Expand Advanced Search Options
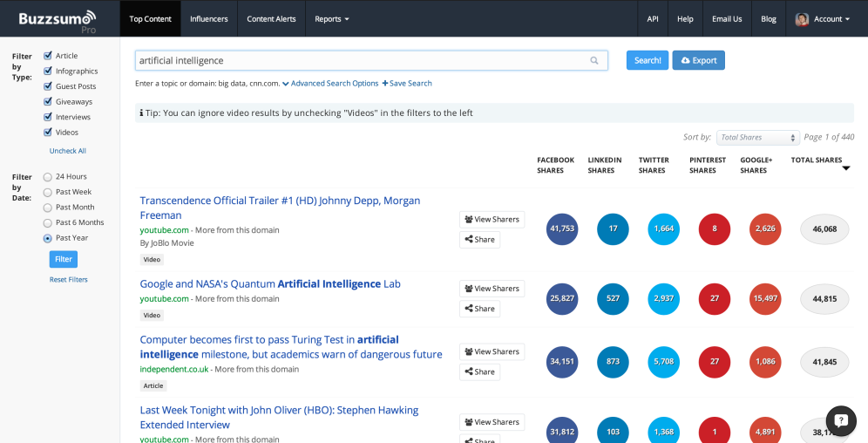This screenshot has height=443, width=868. pyautogui.click(x=330, y=84)
